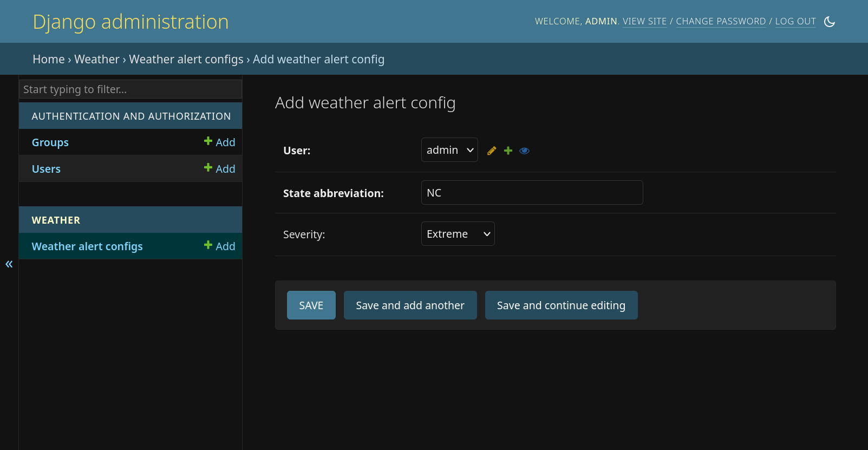This screenshot has height=450, width=868.
Task: Toggle the dark/light theme moon icon
Action: pos(829,22)
